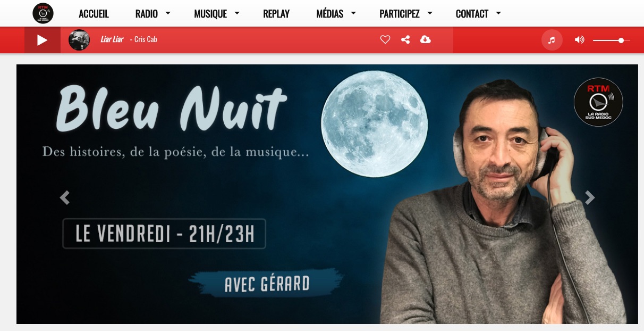
Task: Open the music note playlist icon
Action: coord(552,40)
